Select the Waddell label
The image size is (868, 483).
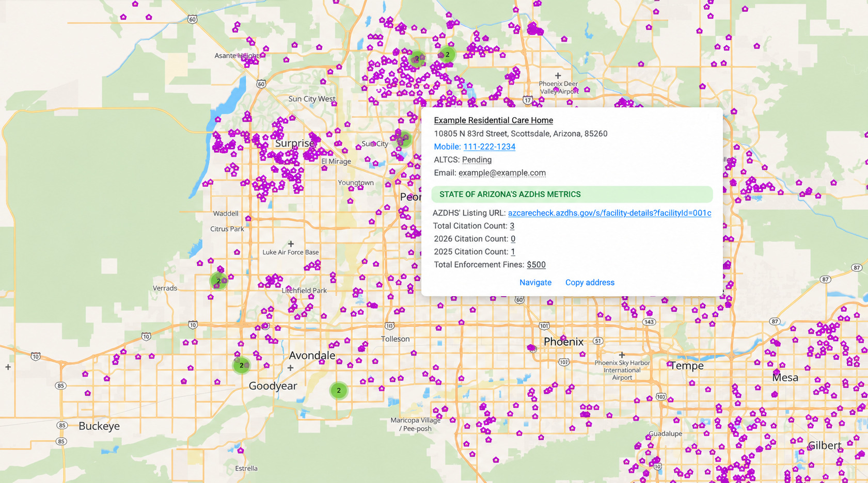[226, 213]
